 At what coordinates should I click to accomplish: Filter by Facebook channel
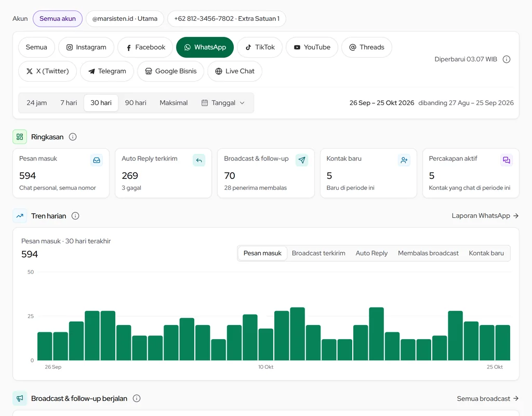[x=145, y=47]
